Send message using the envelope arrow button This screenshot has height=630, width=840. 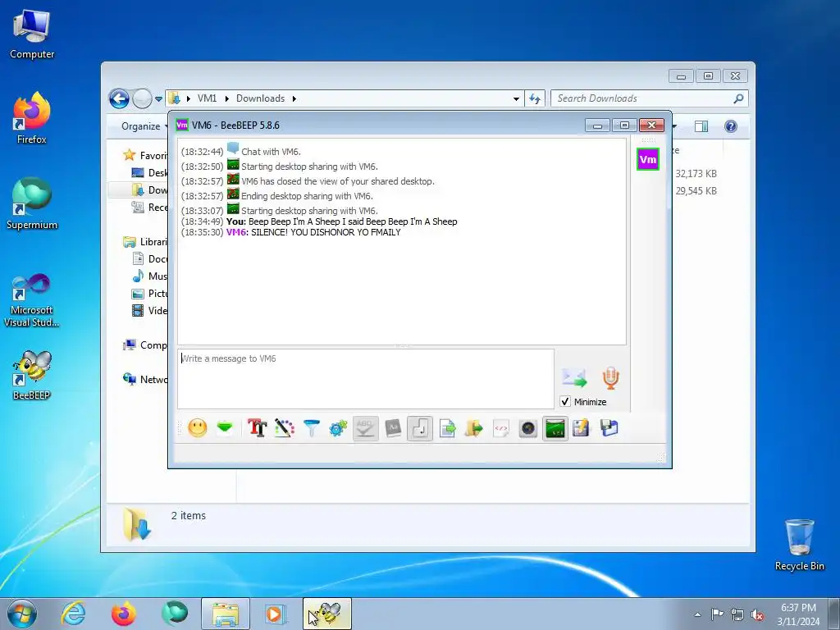[x=575, y=377]
